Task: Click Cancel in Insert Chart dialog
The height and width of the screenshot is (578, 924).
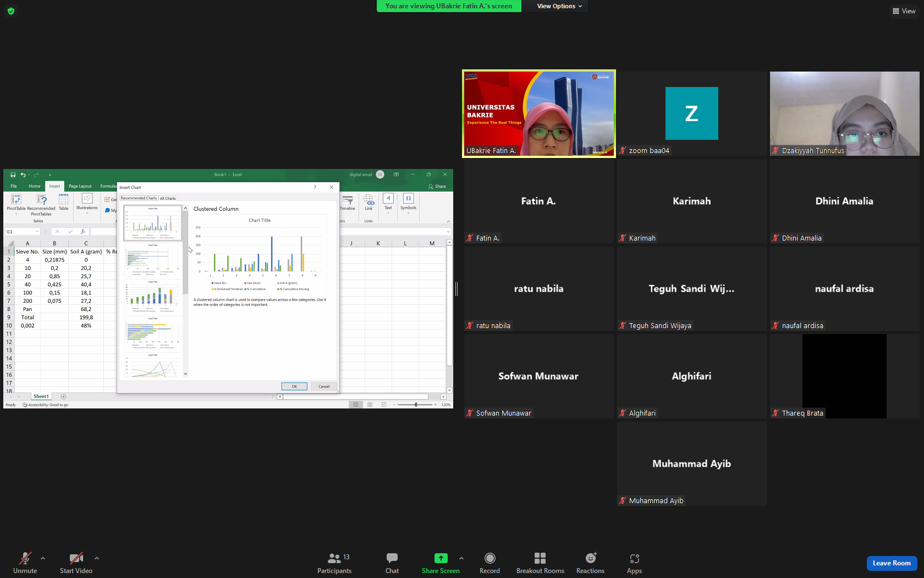Action: click(x=324, y=386)
